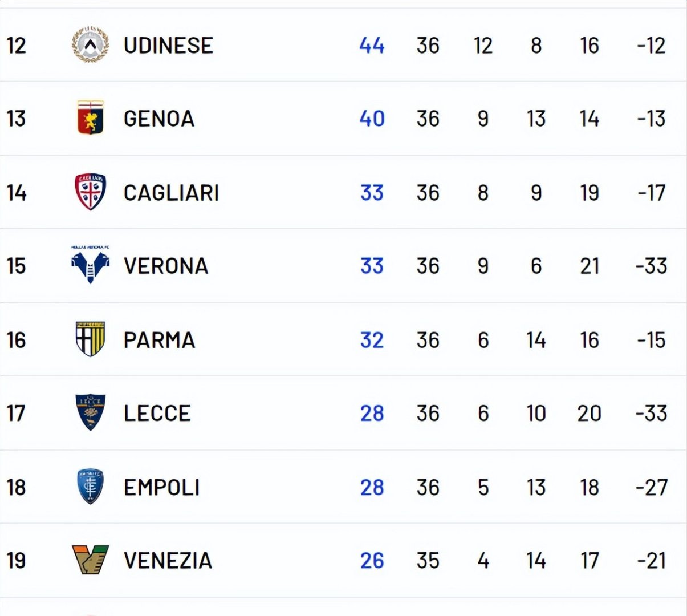Select the CAGLIARI team name
Viewport: 687px width, 616px height.
click(x=171, y=193)
